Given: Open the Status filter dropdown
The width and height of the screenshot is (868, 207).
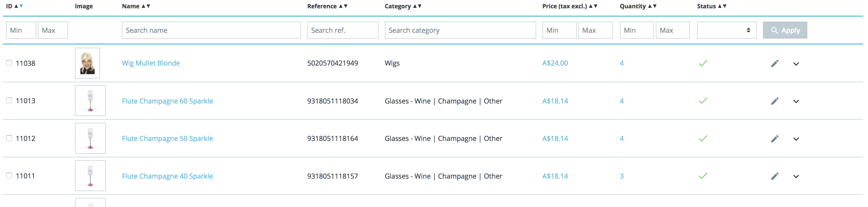Looking at the screenshot, I should [x=727, y=30].
